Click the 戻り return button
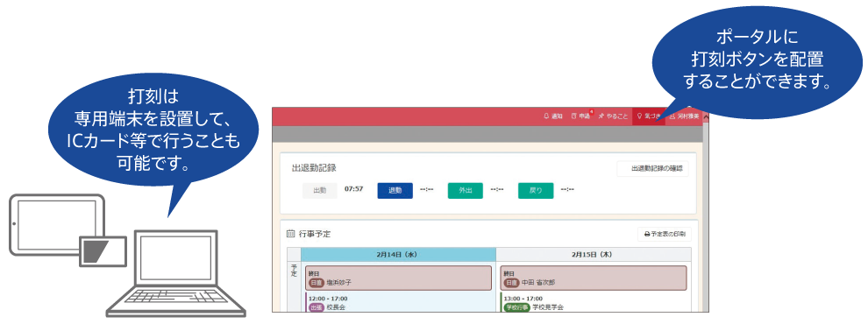Image resolution: width=868 pixels, height=324 pixels. click(536, 190)
